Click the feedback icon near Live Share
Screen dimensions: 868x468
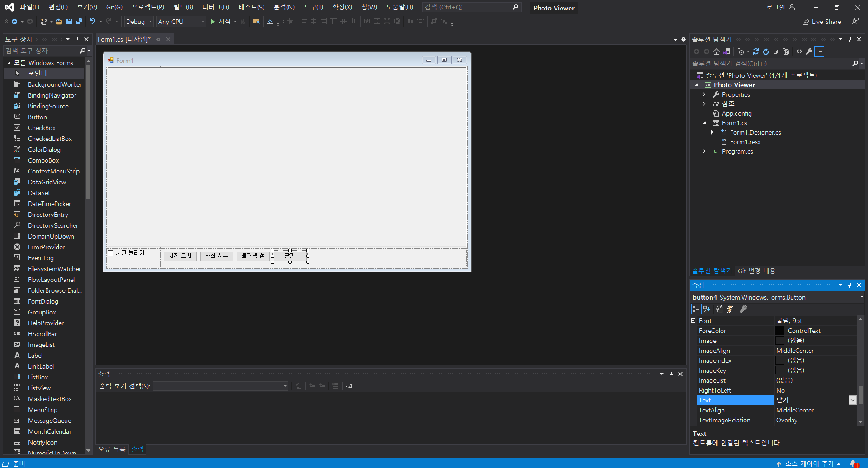coord(855,21)
